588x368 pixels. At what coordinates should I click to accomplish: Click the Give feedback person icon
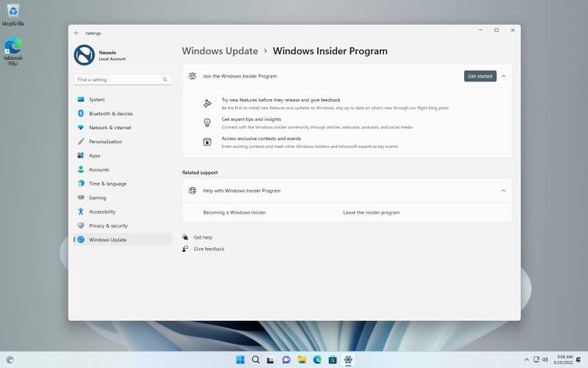point(185,249)
